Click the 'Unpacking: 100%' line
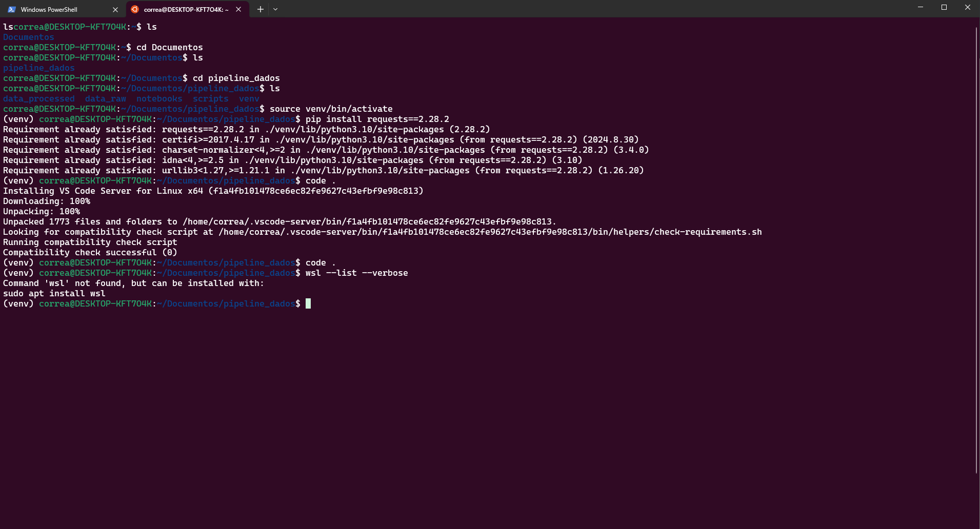The width and height of the screenshot is (980, 529). tap(42, 211)
